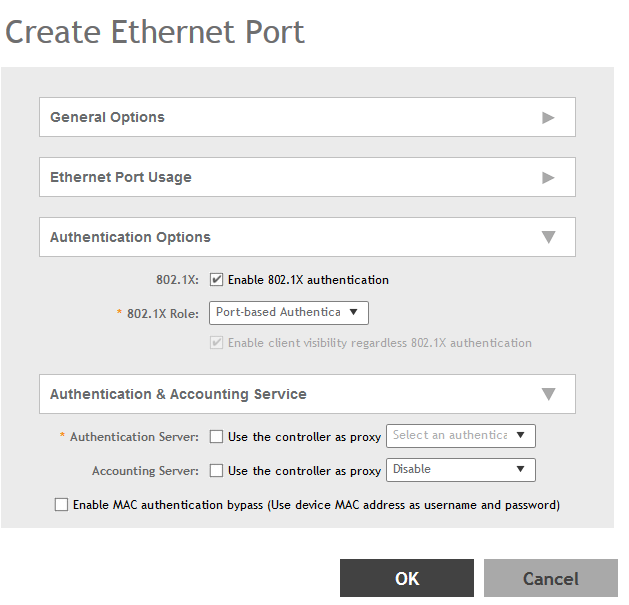Click the Ethernet Port Usage header
The image size is (629, 605).
pos(121,177)
